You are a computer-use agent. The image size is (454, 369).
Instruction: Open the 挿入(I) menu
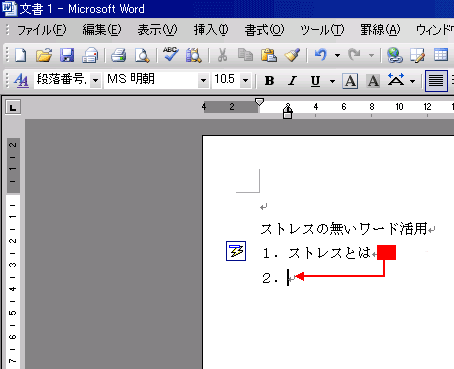pos(211,30)
